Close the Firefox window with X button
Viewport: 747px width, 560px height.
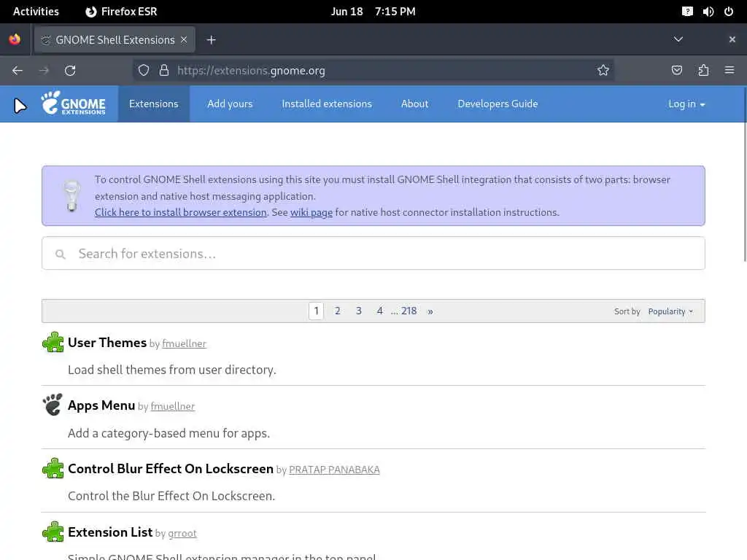coord(732,39)
